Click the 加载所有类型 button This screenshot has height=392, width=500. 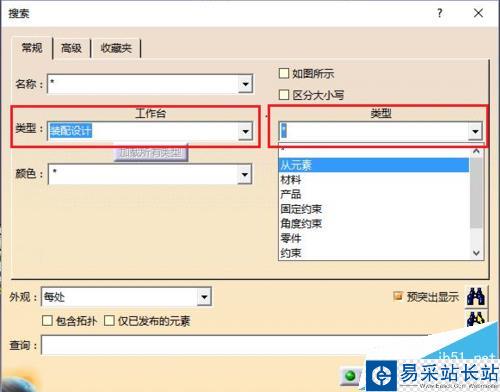[x=151, y=153]
